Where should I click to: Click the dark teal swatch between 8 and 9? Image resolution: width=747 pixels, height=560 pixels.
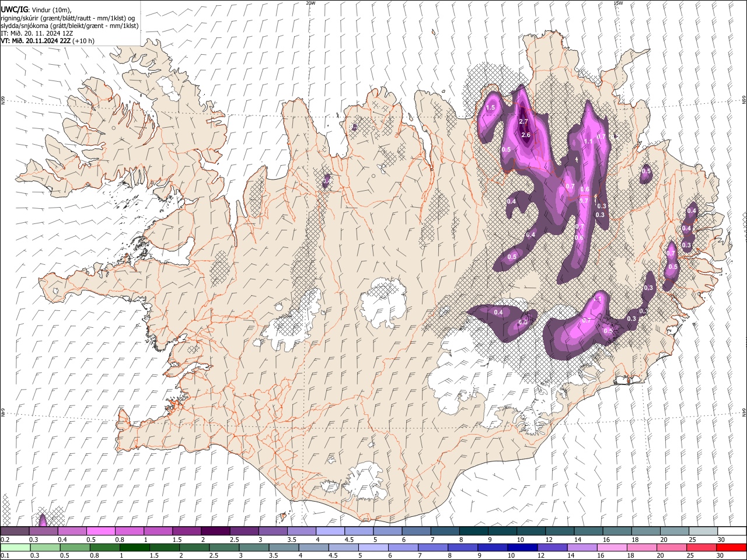[x=474, y=531]
